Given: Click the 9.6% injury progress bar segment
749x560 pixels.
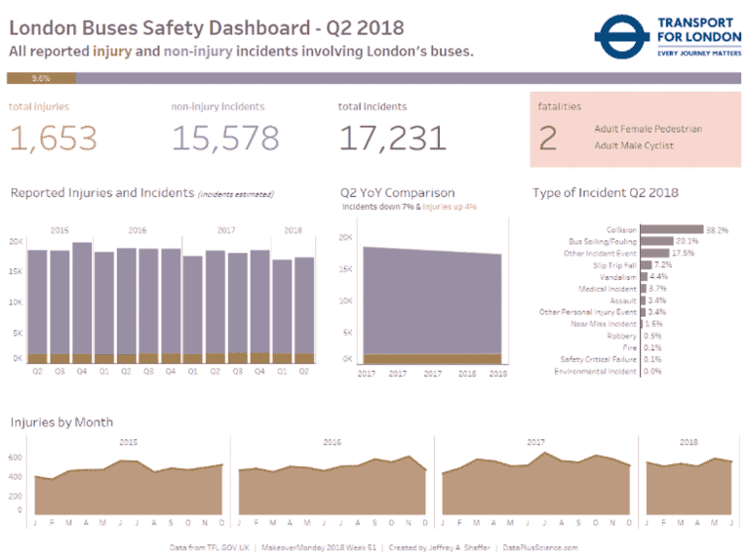Looking at the screenshot, I should (41, 78).
